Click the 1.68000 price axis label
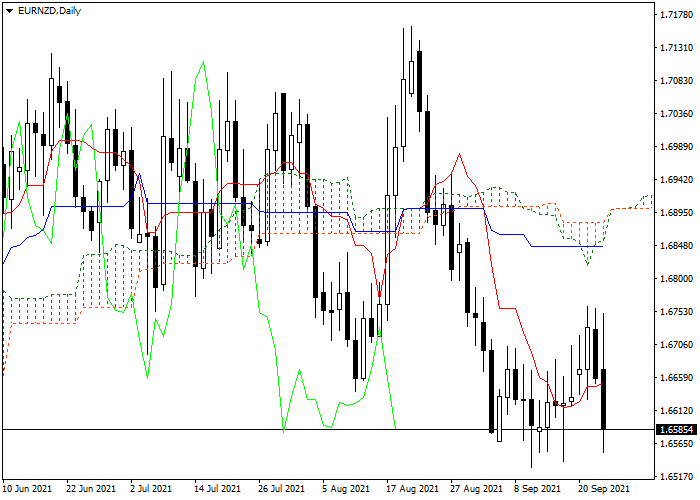This screenshot has height=500, width=700. (676, 279)
